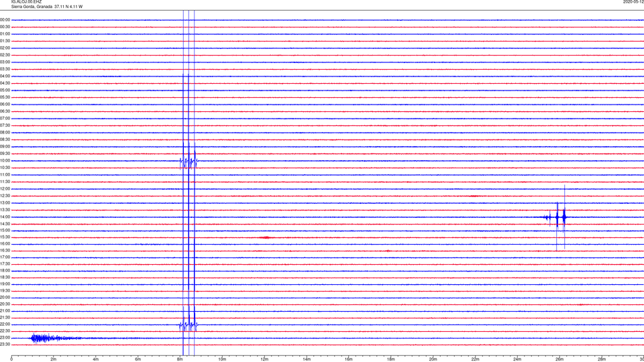Click the 20m axis tick label

pos(433,359)
